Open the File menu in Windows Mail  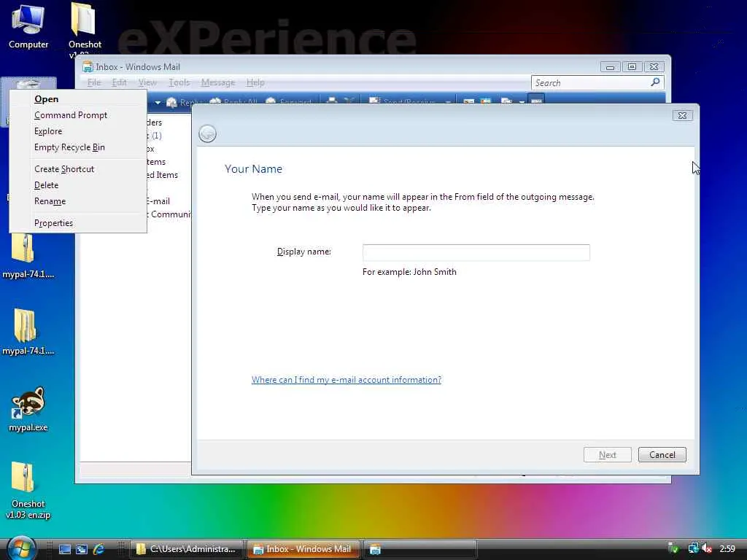click(94, 82)
